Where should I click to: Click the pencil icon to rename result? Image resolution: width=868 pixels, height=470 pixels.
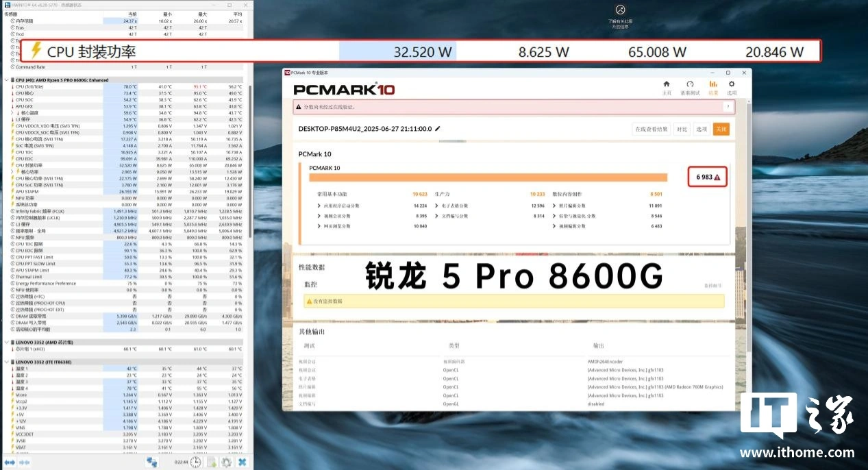click(x=438, y=129)
